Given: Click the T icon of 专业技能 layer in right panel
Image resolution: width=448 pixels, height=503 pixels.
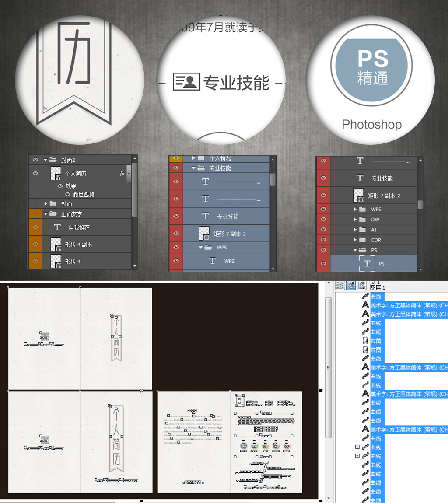Looking at the screenshot, I should coord(360,178).
